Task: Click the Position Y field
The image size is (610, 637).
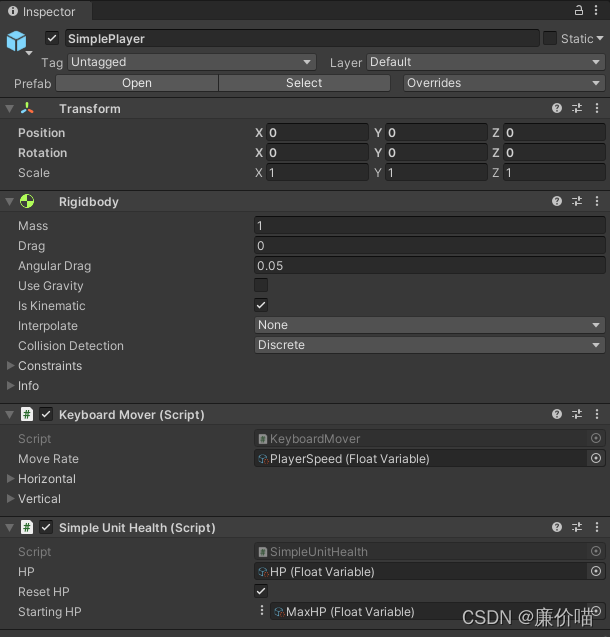Action: click(x=436, y=132)
